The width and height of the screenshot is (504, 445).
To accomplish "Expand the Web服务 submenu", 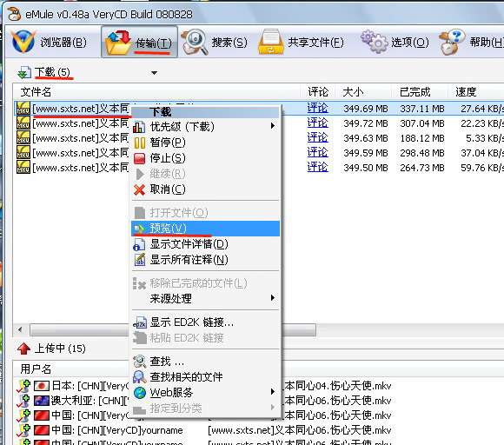I will (205, 393).
